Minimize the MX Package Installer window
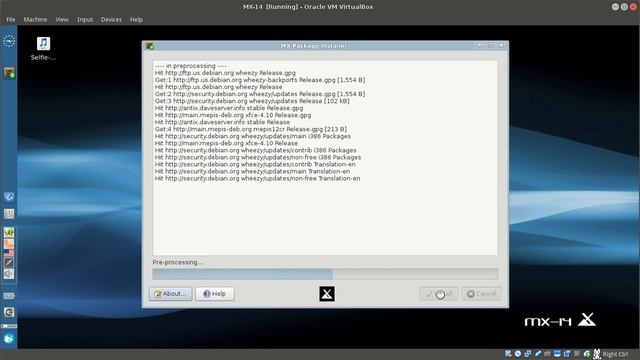The width and height of the screenshot is (640, 360). pos(480,45)
